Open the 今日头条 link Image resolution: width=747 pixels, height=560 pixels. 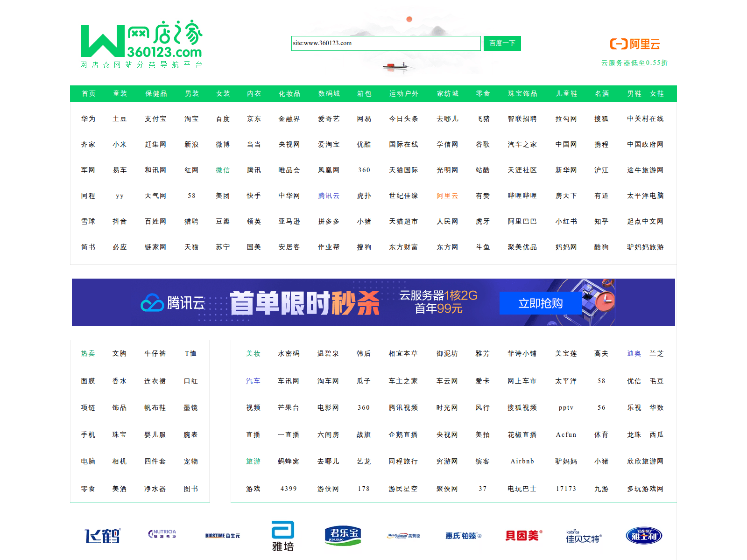(403, 119)
